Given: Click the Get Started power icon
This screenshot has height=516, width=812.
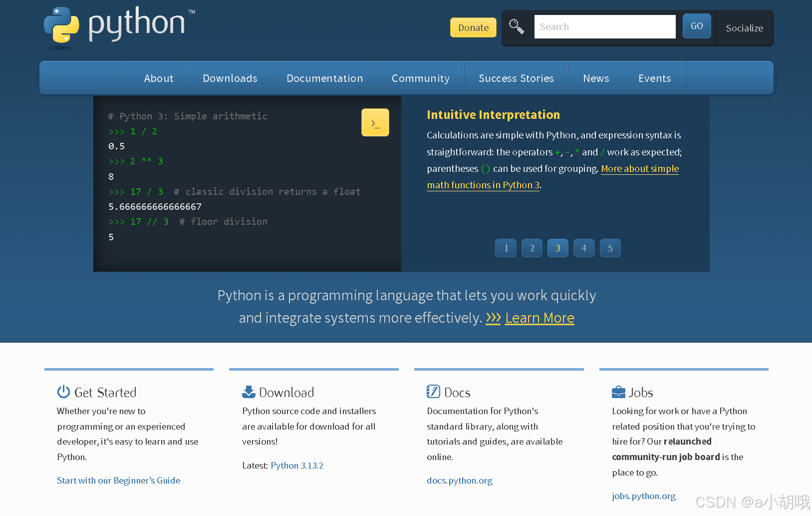Looking at the screenshot, I should [63, 392].
